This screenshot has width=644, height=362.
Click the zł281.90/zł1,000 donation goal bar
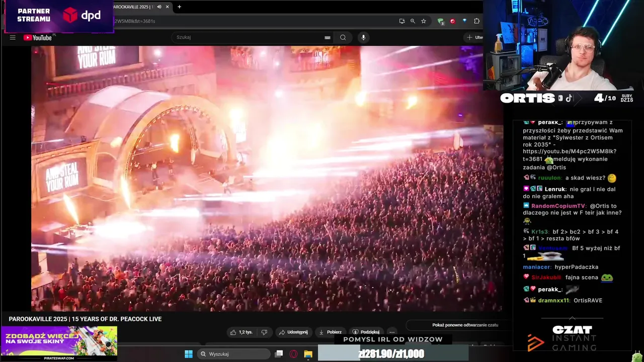393,354
